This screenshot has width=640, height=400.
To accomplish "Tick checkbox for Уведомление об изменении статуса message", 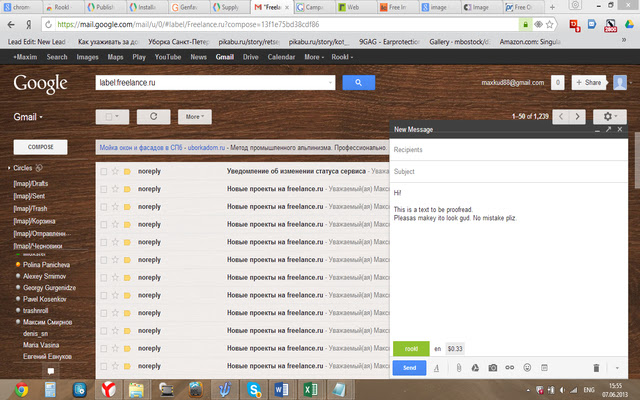I will pyautogui.click(x=104, y=171).
